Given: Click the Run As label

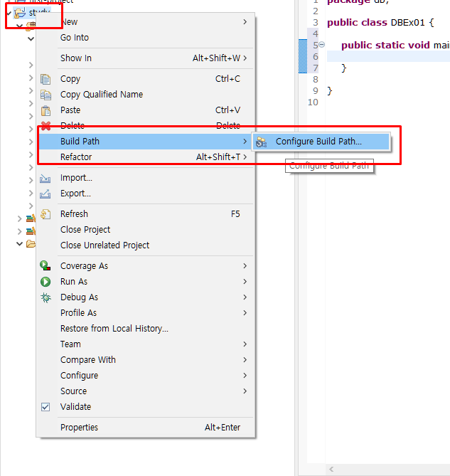Looking at the screenshot, I should 74,282.
